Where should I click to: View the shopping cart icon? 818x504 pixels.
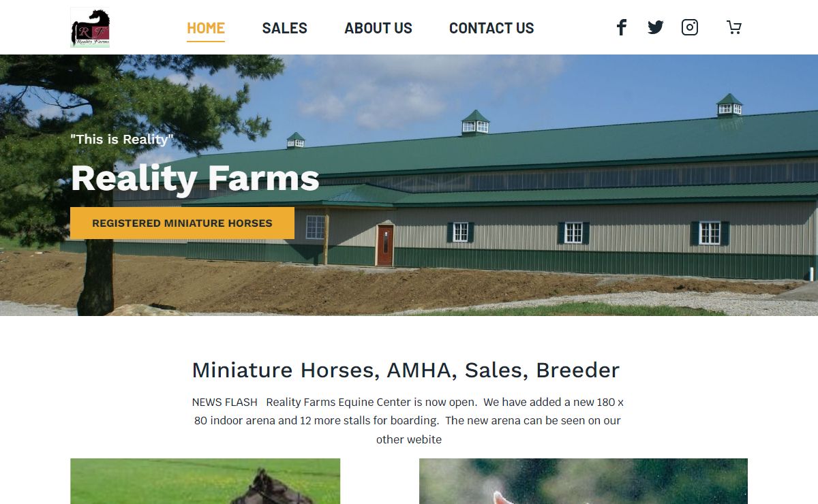(733, 27)
